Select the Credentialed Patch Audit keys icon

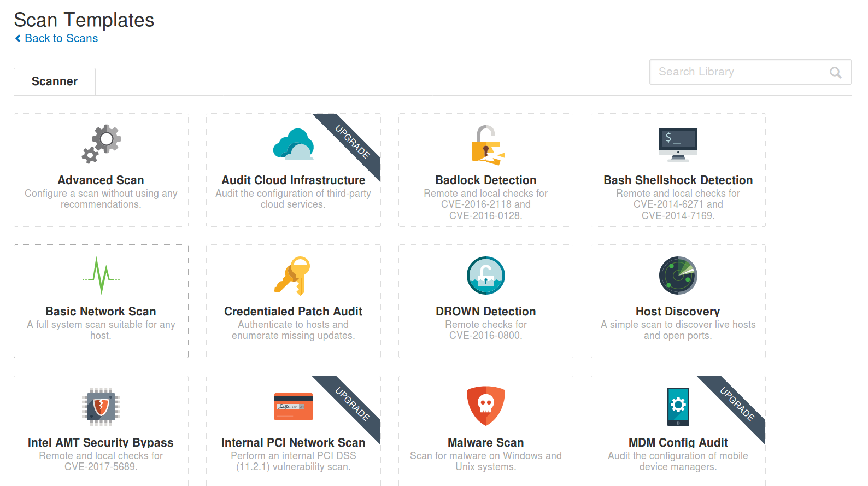pyautogui.click(x=293, y=276)
